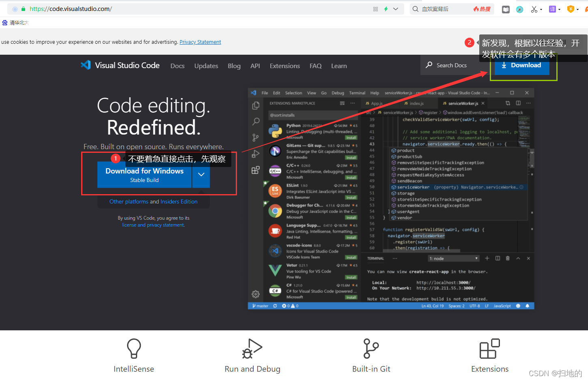This screenshot has height=381, width=588.
Task: Expand the download options arrow beside Download for Windows
Action: [201, 175]
